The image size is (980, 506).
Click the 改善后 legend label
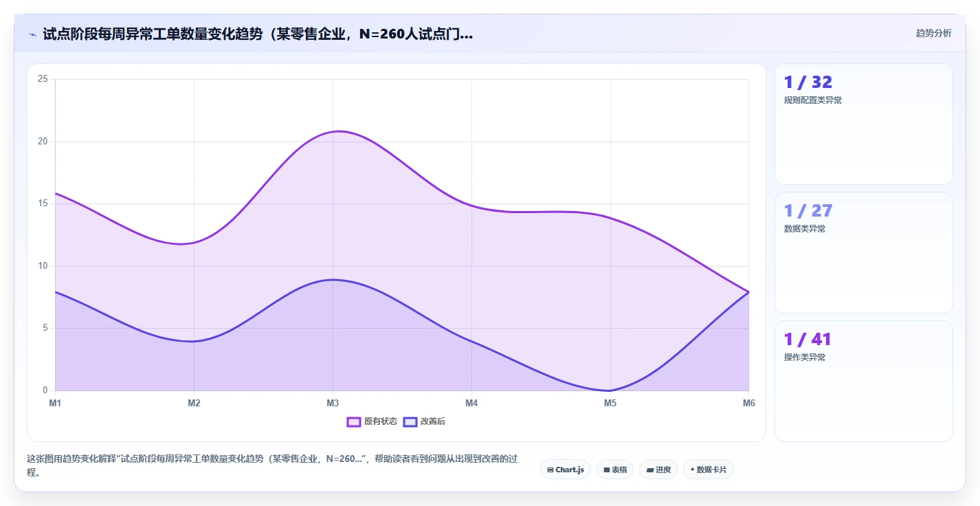433,421
